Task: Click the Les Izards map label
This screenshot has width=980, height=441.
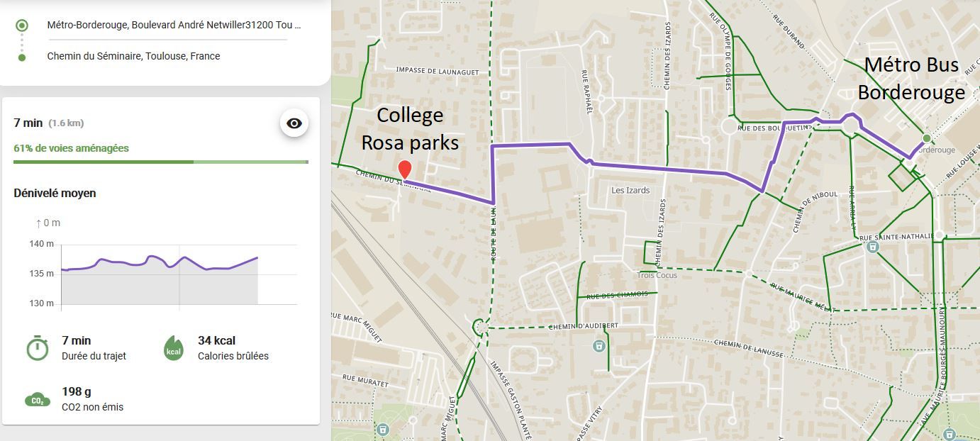Action: pos(630,190)
